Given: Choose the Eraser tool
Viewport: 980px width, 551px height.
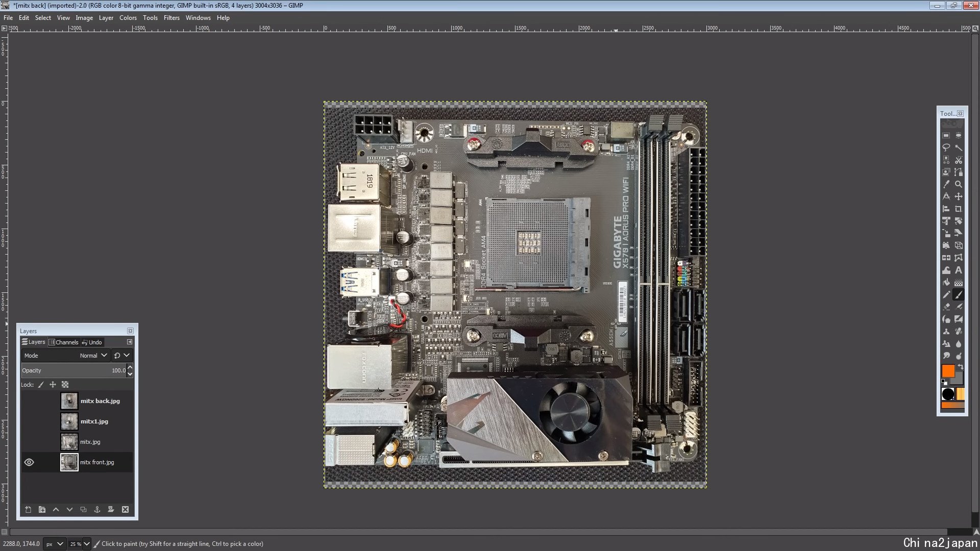Looking at the screenshot, I should (x=946, y=307).
